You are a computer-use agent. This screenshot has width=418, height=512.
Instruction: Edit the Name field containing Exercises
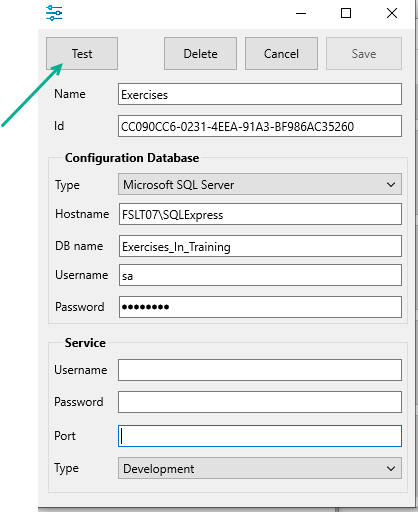tap(260, 94)
